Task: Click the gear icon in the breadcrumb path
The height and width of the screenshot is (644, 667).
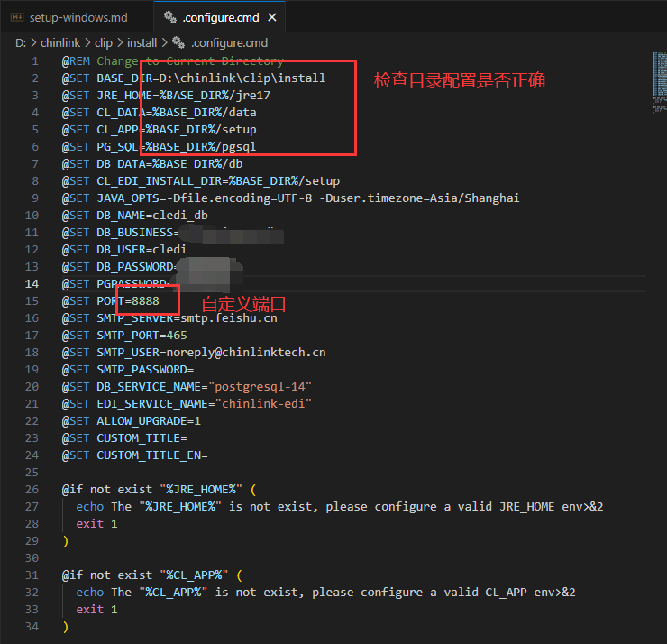Action: click(x=178, y=42)
